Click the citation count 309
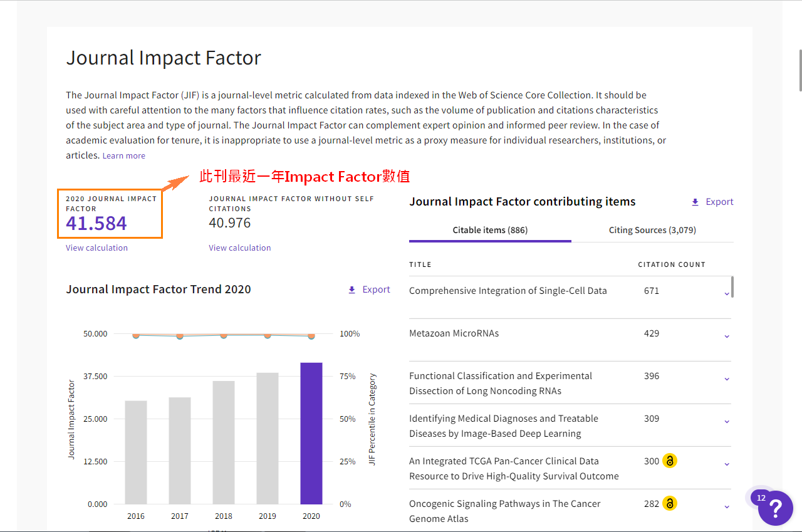This screenshot has height=532, width=802. point(652,419)
